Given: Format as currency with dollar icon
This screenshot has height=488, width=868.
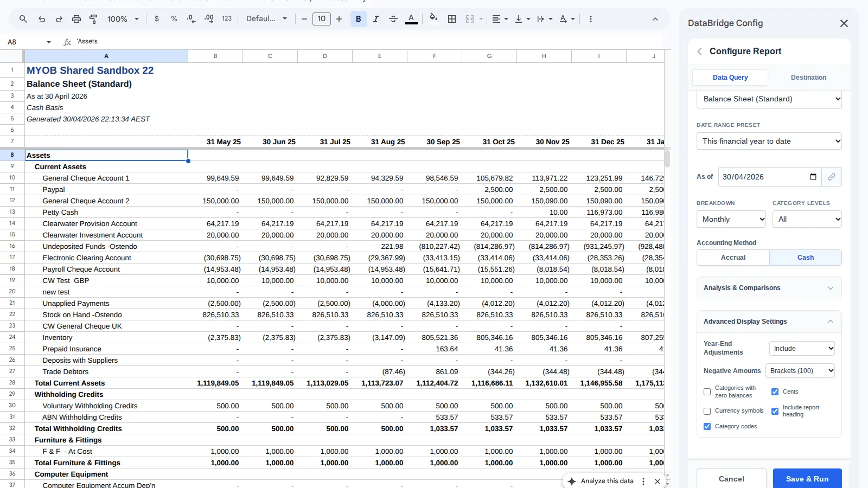Looking at the screenshot, I should (157, 19).
